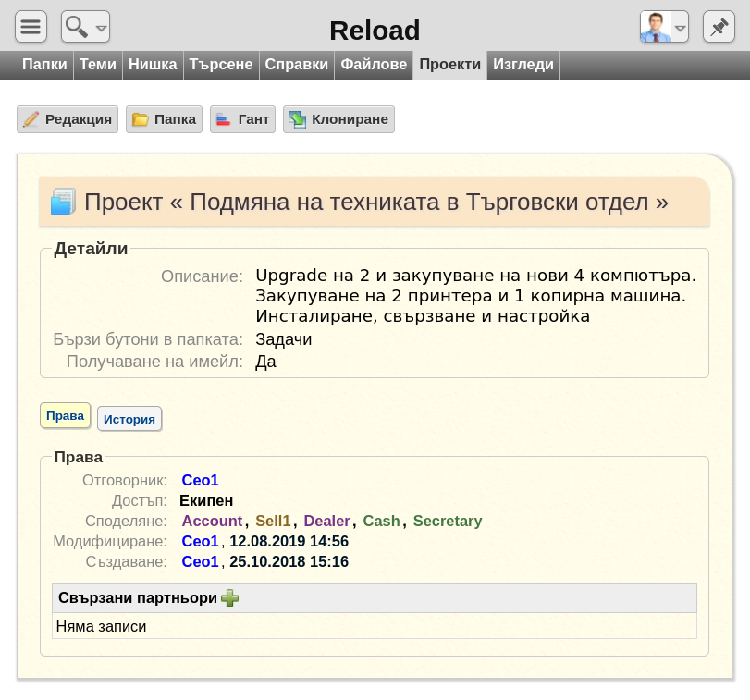Clone project with Клониране button

(x=338, y=119)
